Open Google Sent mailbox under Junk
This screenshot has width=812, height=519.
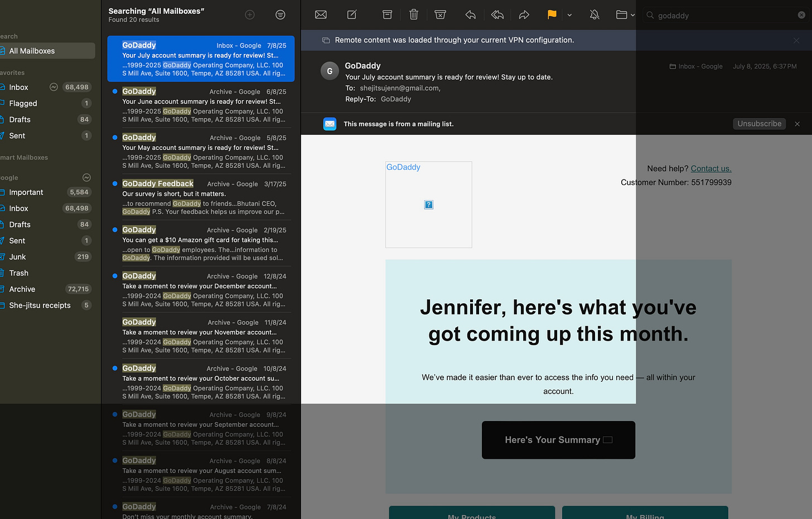click(47, 241)
